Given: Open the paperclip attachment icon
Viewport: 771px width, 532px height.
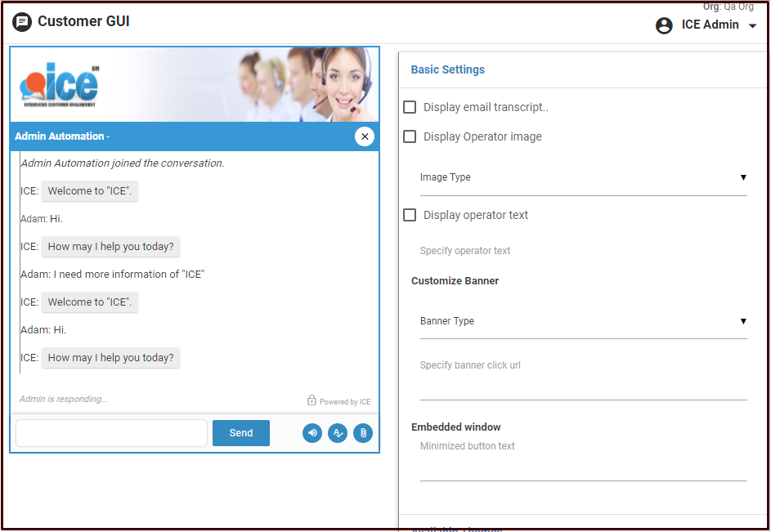Looking at the screenshot, I should (x=363, y=433).
